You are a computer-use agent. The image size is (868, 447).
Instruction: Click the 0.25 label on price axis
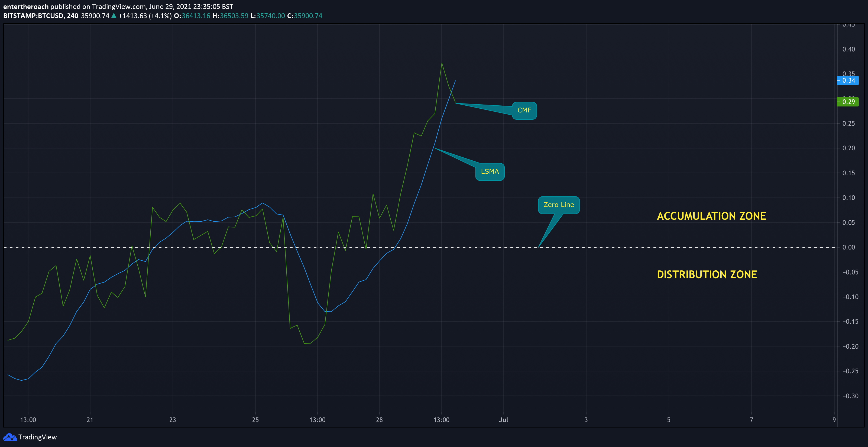848,124
